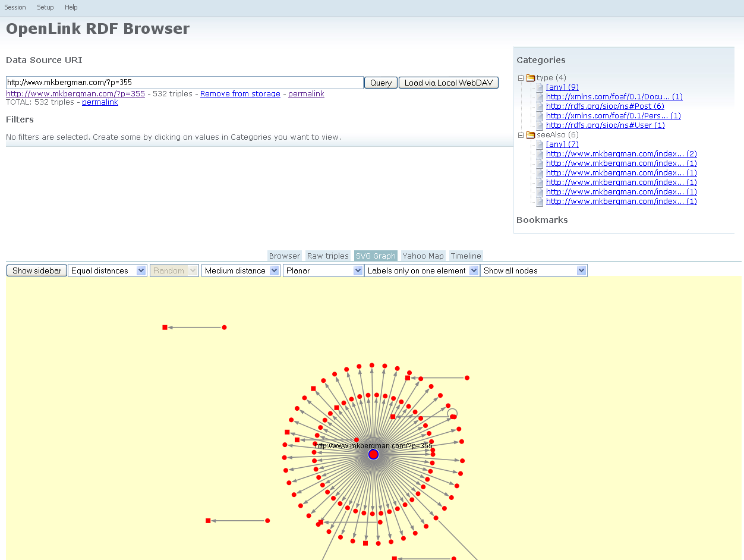
Task: Click document icon beside index... (2) entry
Action: pos(540,154)
